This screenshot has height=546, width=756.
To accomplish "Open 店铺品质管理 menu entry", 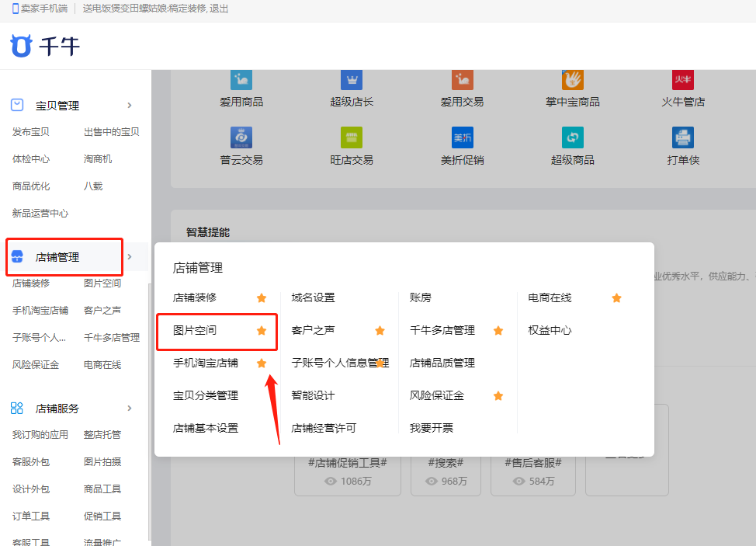I will point(442,363).
